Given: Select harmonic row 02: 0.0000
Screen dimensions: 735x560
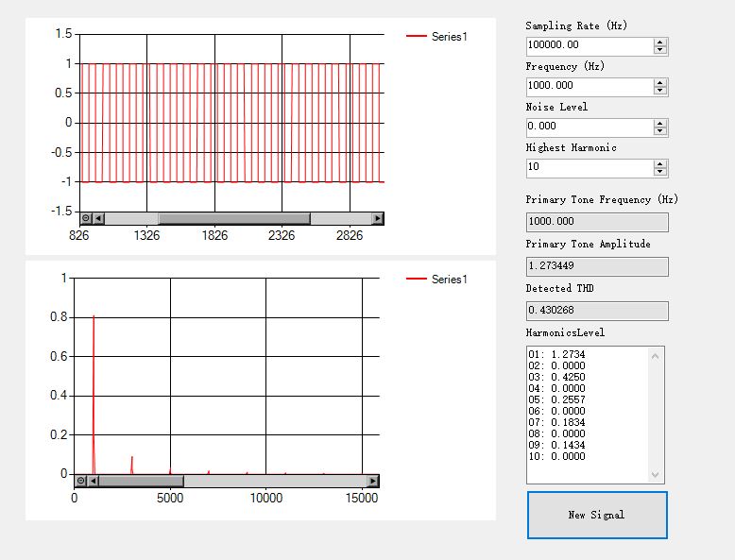Looking at the screenshot, I should click(556, 365).
